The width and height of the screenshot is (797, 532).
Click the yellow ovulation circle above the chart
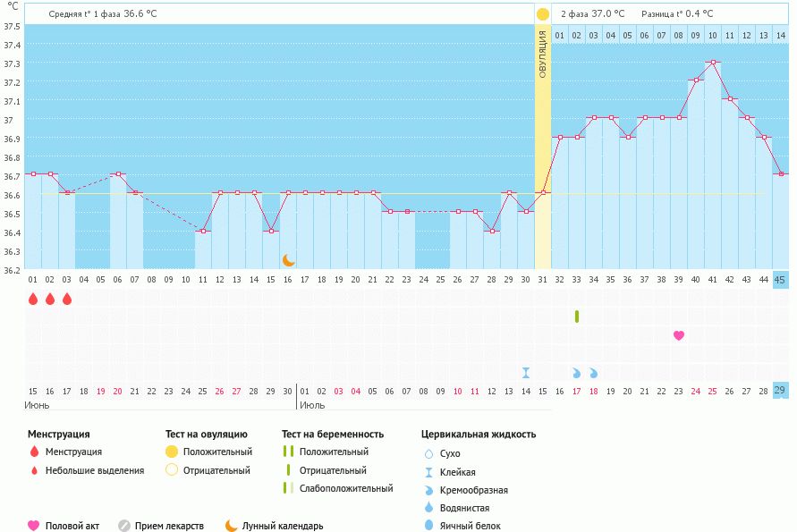(543, 14)
